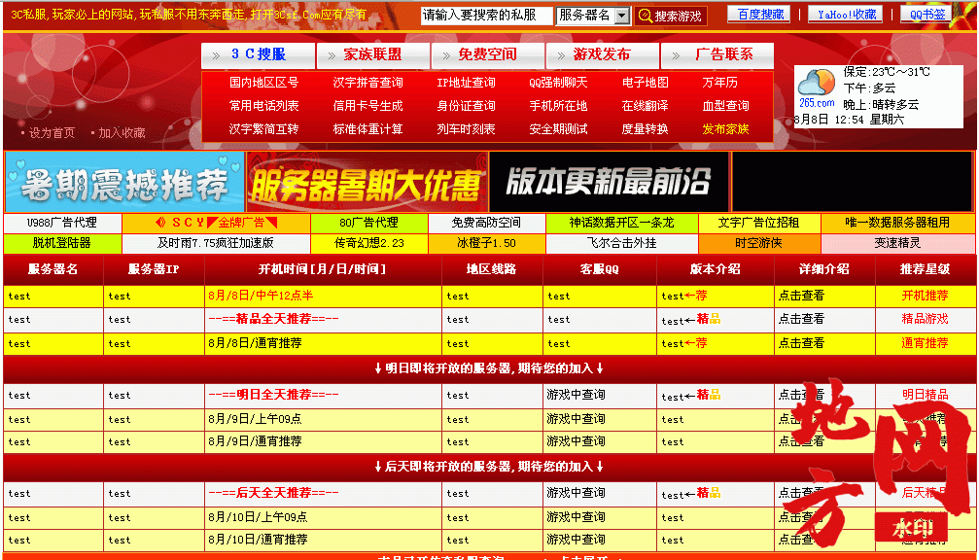Open the 时空游侠 ad link

click(x=758, y=243)
